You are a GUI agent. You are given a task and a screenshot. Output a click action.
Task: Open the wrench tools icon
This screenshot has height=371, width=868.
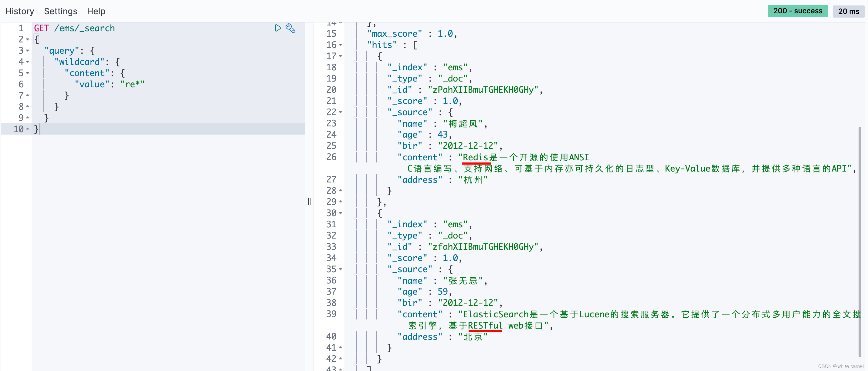[290, 28]
